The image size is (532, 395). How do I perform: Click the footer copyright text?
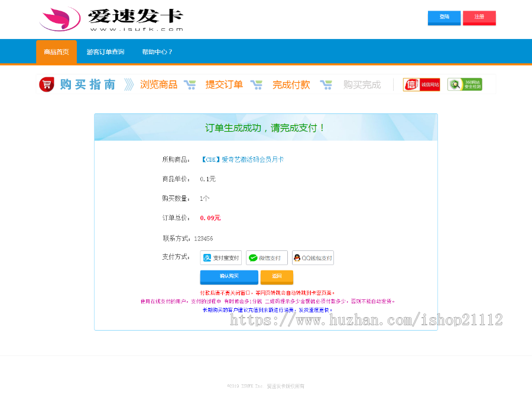pos(265,386)
